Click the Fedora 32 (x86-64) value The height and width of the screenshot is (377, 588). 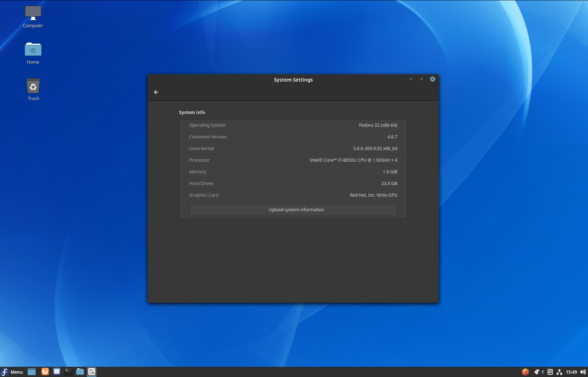378,125
